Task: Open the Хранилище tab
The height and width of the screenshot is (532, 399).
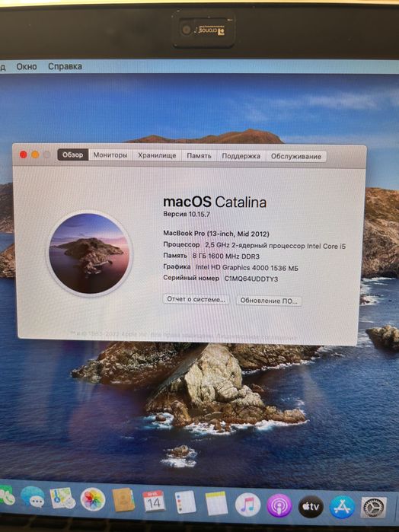Action: (x=157, y=155)
